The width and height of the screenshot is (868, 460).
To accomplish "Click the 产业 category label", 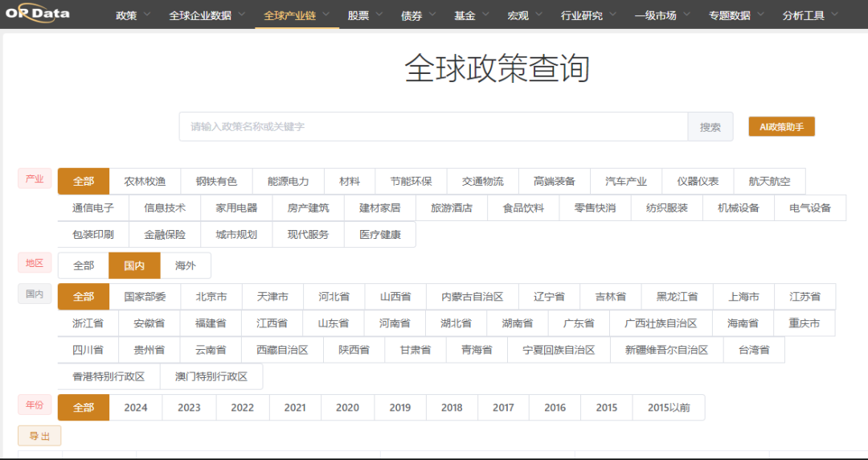I will coord(35,179).
